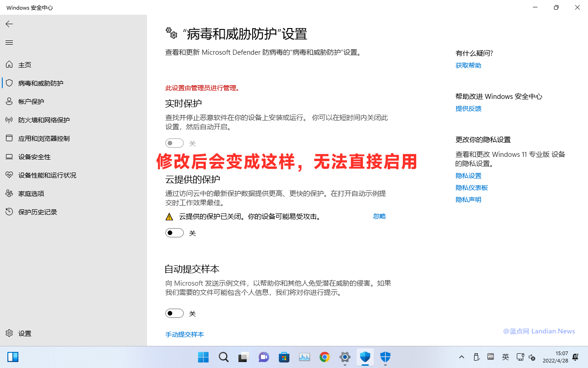Click the shield icon for virus protection
The width and height of the screenshot is (588, 368).
(9, 83)
